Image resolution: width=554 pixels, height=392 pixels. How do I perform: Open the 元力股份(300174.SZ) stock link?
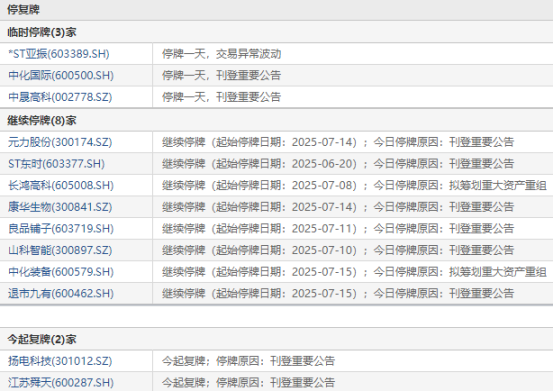tap(60, 142)
